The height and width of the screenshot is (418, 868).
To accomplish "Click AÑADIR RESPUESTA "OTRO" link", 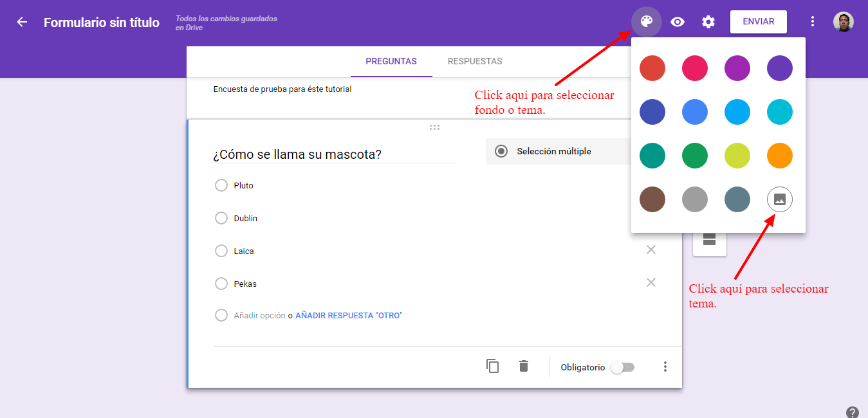I will 348,316.
